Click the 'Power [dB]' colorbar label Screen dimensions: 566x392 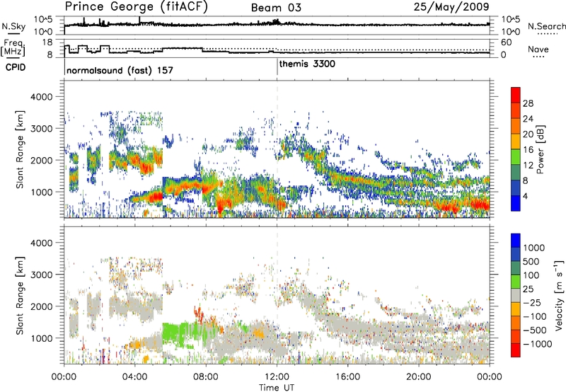point(541,149)
